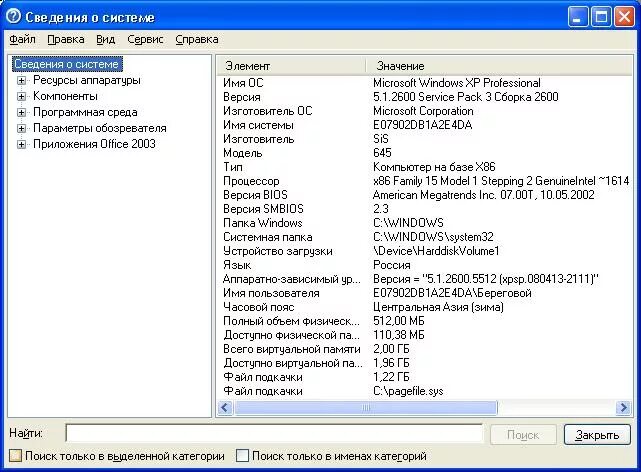Open the Файл menu
Image resolution: width=641 pixels, height=472 pixels.
coord(22,40)
